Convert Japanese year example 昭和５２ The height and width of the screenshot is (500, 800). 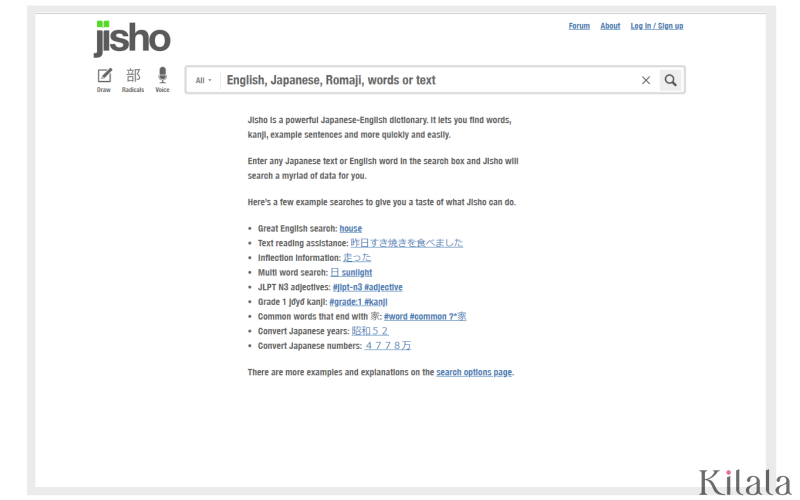coord(370,331)
